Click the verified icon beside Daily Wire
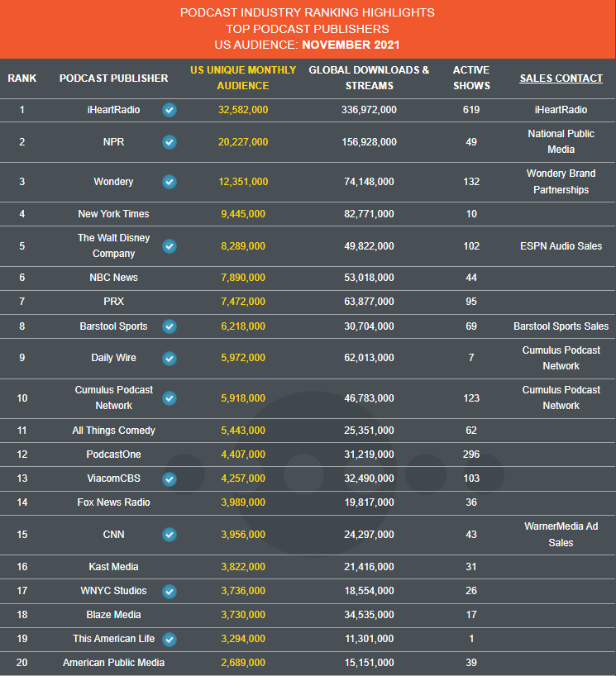 pyautogui.click(x=170, y=359)
